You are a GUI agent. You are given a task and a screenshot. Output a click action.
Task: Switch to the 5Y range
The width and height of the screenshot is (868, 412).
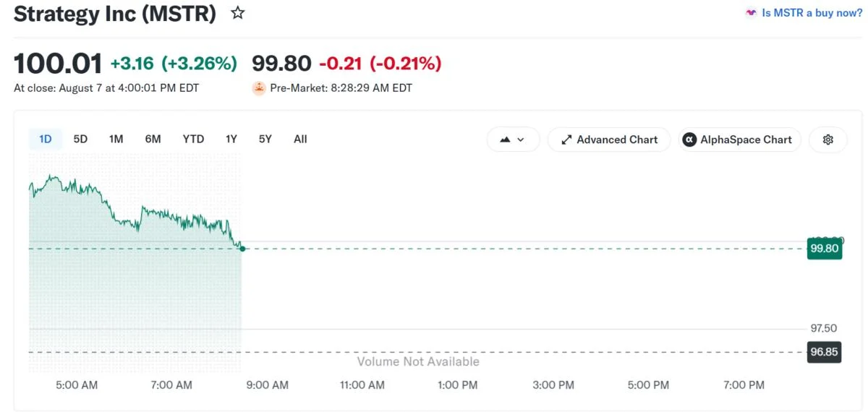click(265, 139)
